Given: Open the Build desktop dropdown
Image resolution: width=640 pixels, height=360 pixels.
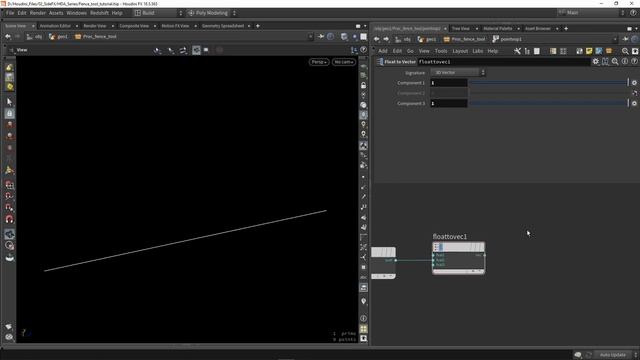Looking at the screenshot, I should (158, 13).
